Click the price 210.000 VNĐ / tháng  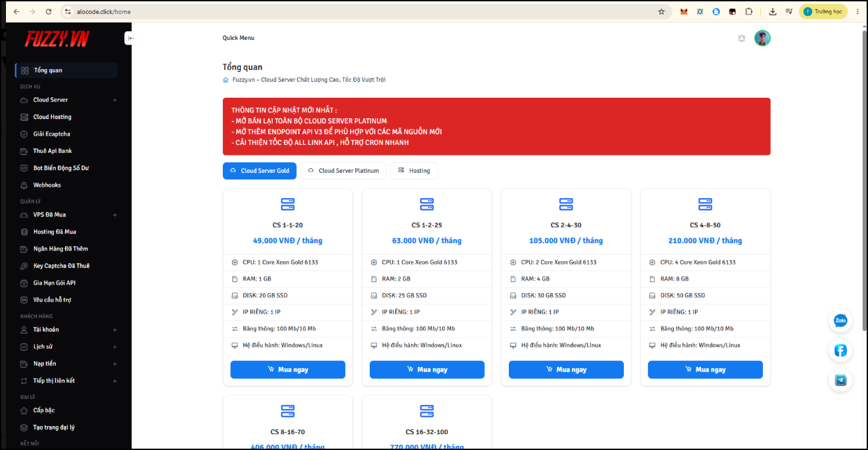click(x=705, y=241)
